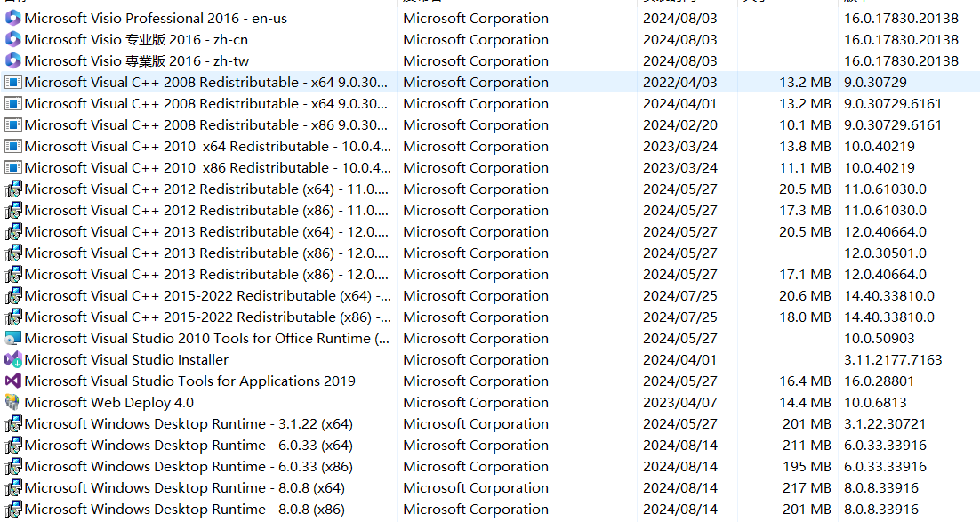Click Microsoft Corporation publisher in Visio zh-tw row
Image resolution: width=980 pixels, height=522 pixels.
(x=476, y=60)
